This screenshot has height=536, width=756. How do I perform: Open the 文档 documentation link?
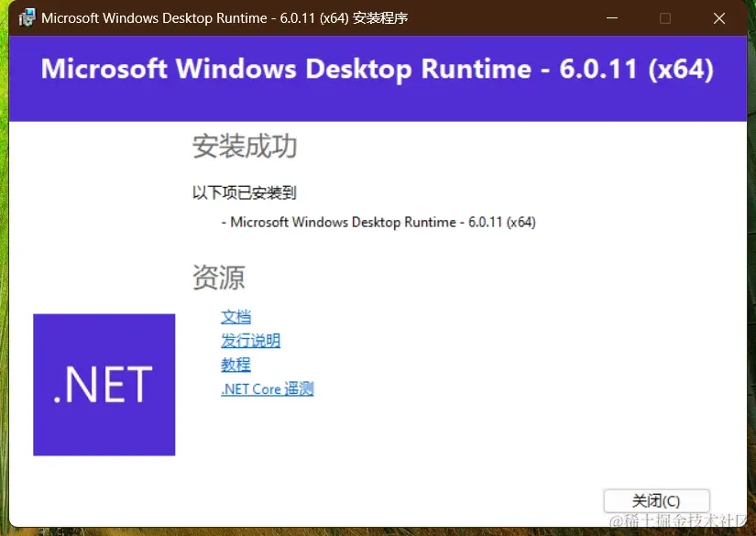click(236, 317)
